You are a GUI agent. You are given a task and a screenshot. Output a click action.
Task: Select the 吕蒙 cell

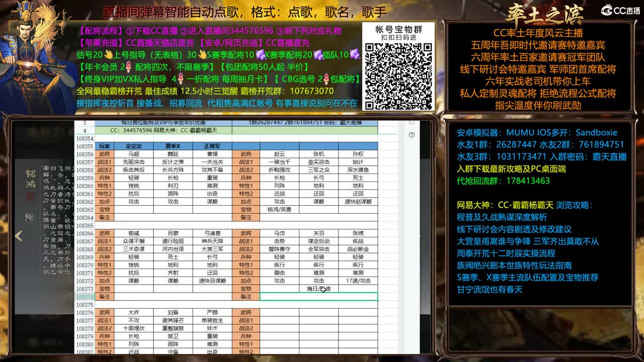coord(173,233)
